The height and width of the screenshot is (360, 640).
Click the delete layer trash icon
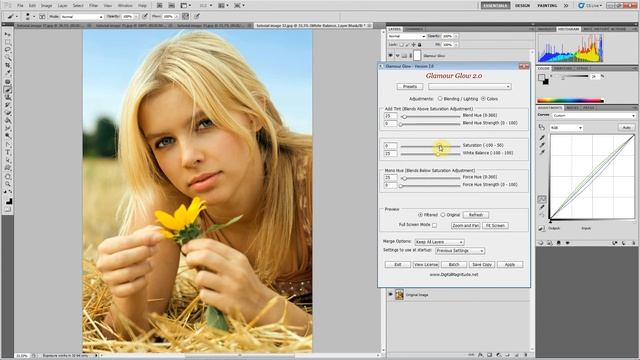pos(526,355)
